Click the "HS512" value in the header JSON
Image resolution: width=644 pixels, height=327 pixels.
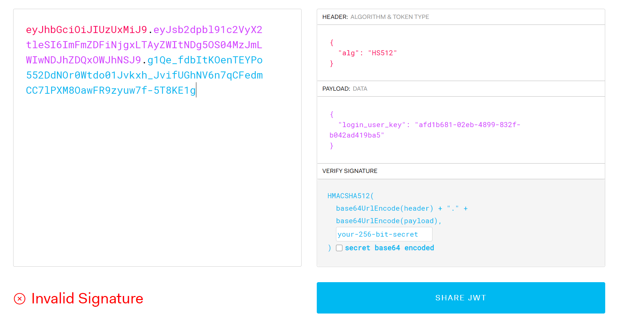pyautogui.click(x=382, y=53)
